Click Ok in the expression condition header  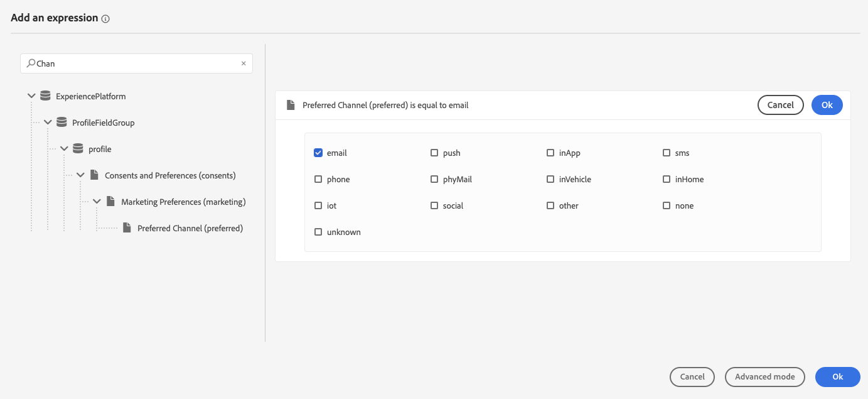pyautogui.click(x=827, y=105)
